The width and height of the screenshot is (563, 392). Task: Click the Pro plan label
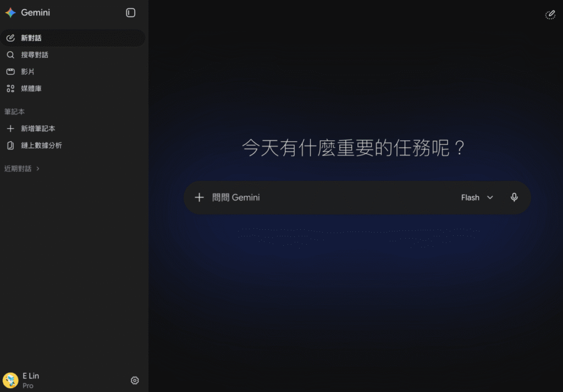(x=28, y=385)
